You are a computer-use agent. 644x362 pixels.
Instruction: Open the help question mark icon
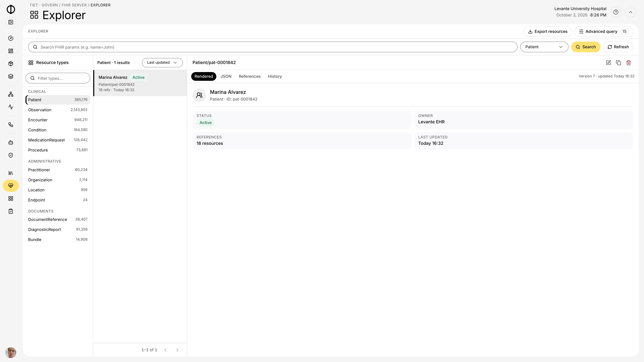tap(616, 12)
